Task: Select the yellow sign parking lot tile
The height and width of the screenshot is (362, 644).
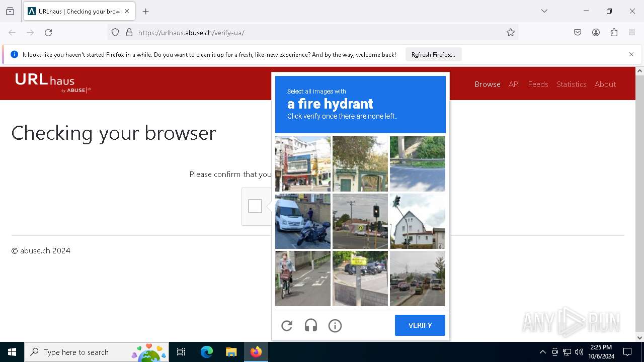Action: [360, 279]
